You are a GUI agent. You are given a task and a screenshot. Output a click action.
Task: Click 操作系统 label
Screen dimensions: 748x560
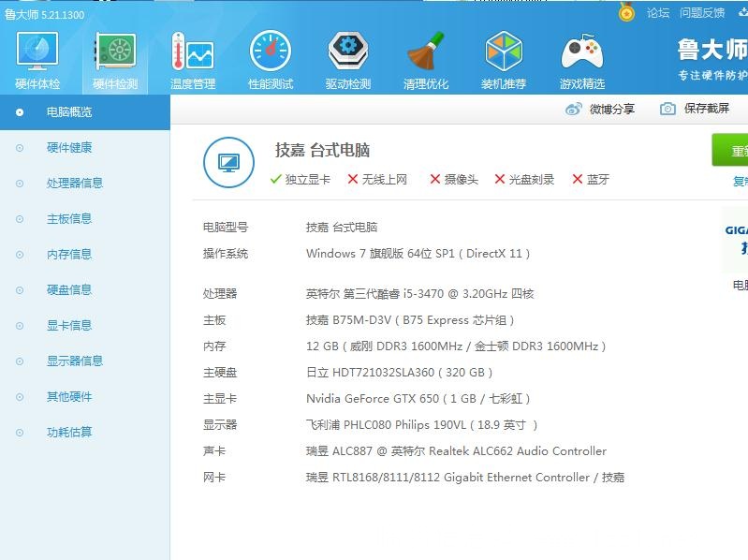[226, 253]
